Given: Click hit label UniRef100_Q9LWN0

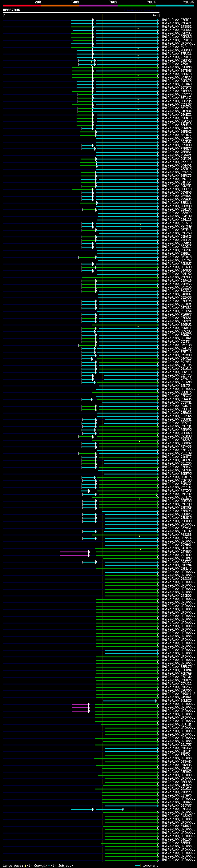Looking at the screenshot, I should coord(177,67).
